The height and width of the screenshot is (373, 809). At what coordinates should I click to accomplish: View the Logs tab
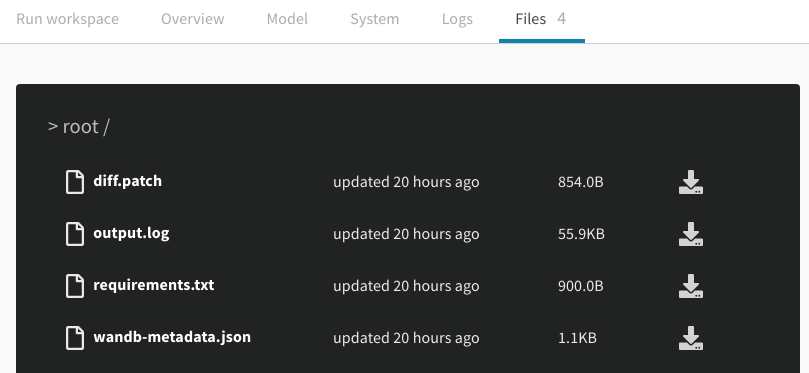pyautogui.click(x=457, y=19)
